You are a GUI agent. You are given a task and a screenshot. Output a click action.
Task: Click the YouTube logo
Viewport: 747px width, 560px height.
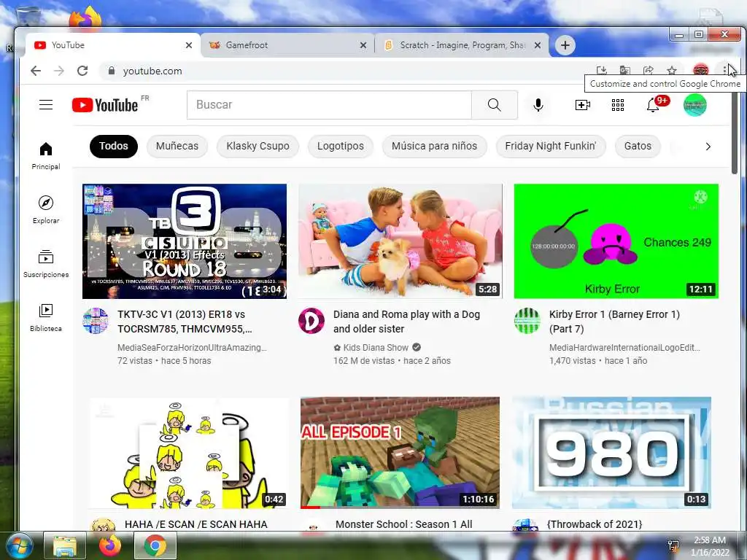pyautogui.click(x=105, y=105)
